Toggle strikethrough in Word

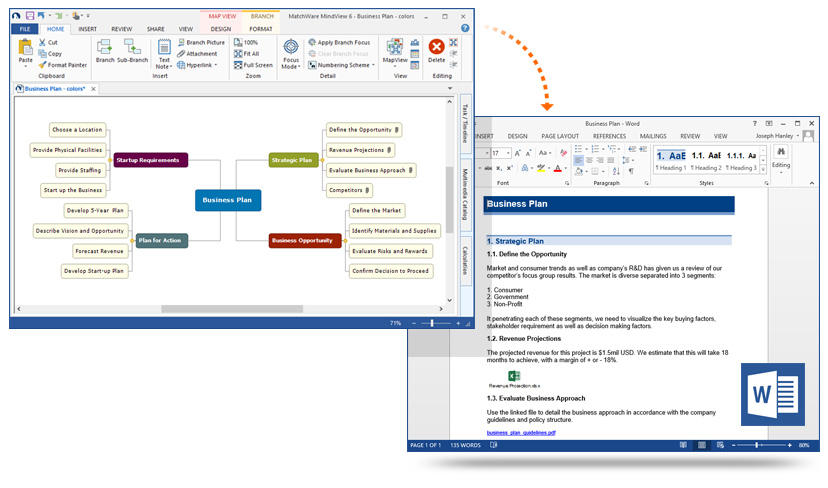(x=488, y=168)
